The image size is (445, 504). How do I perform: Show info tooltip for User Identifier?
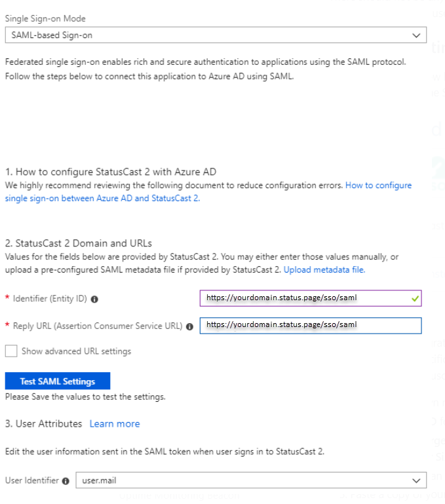(x=66, y=481)
